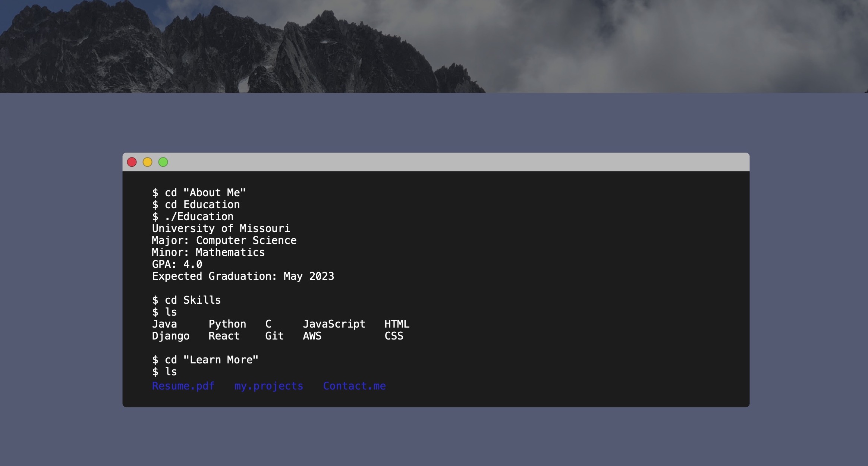Click the Expected Graduation: May 2023 line

click(243, 276)
